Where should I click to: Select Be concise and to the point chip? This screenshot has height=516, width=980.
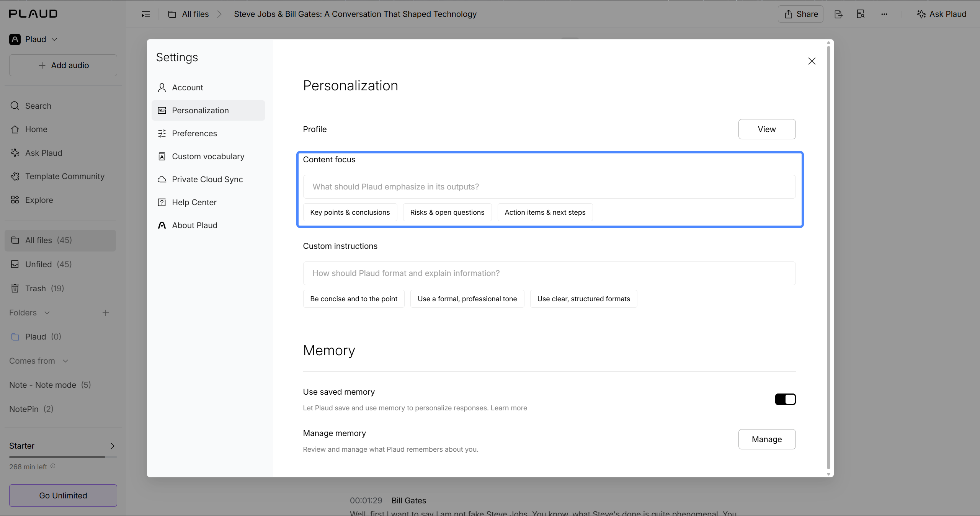point(354,299)
